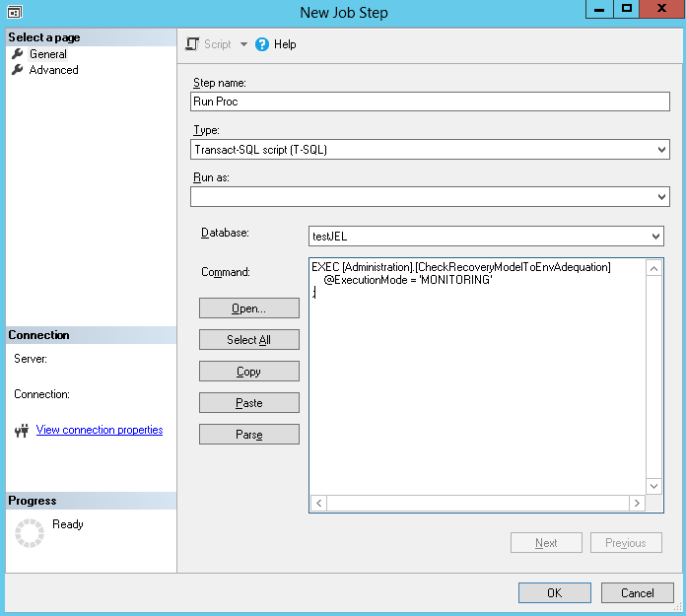Click the Server: label
Viewport: 686px width, 616px height.
[x=31, y=359]
